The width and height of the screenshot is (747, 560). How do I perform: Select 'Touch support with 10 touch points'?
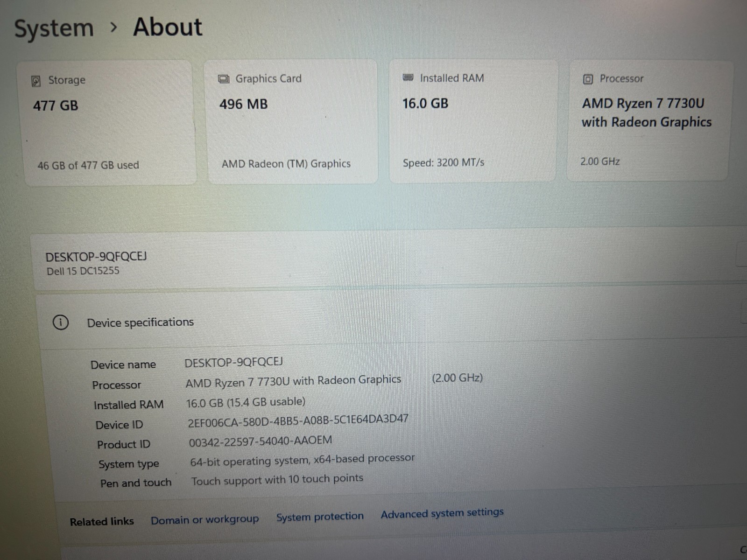pos(277,479)
